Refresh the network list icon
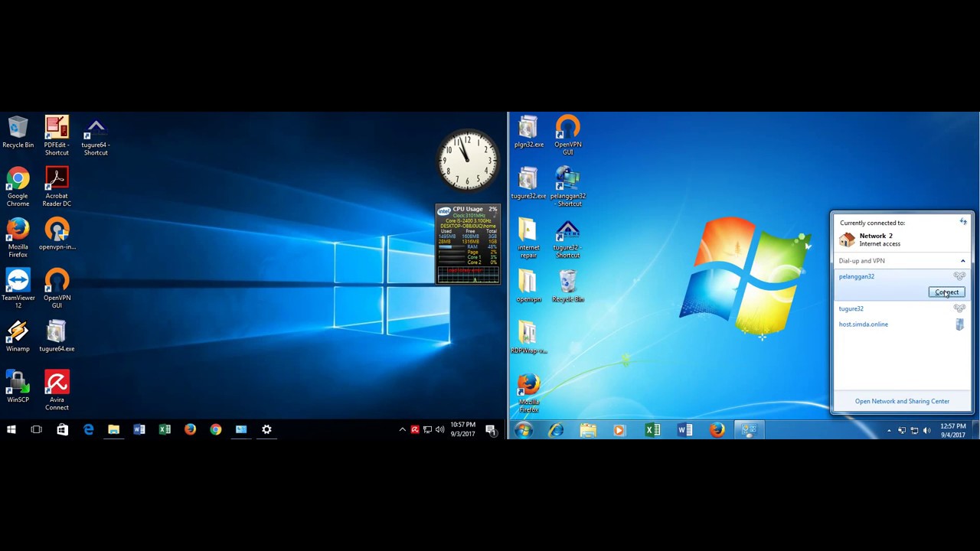The height and width of the screenshot is (551, 980). [x=963, y=222]
